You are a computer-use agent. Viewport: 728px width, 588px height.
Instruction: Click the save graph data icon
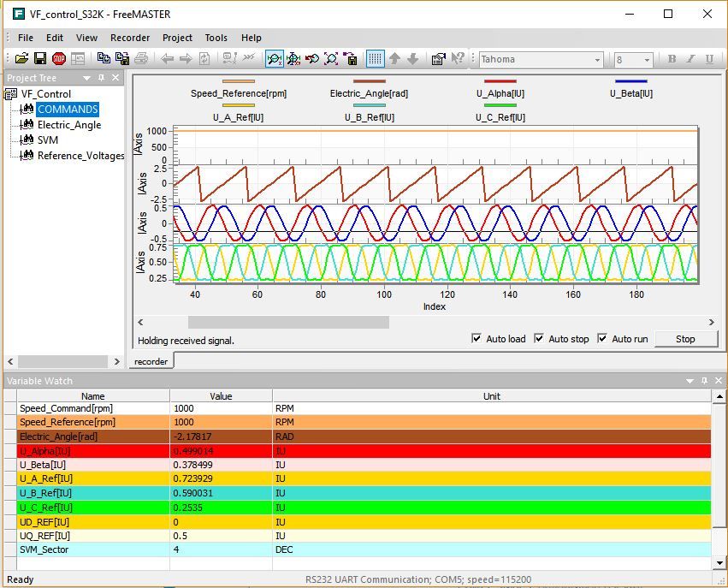(350, 58)
